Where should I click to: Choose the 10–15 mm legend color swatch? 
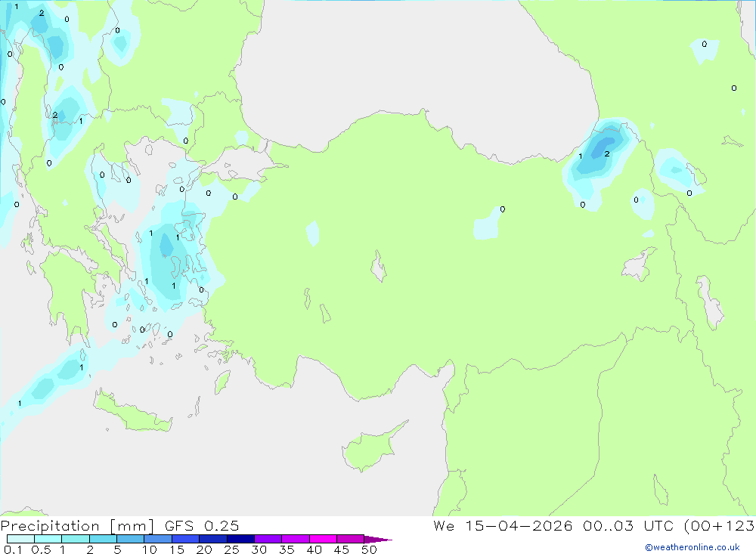click(x=158, y=539)
